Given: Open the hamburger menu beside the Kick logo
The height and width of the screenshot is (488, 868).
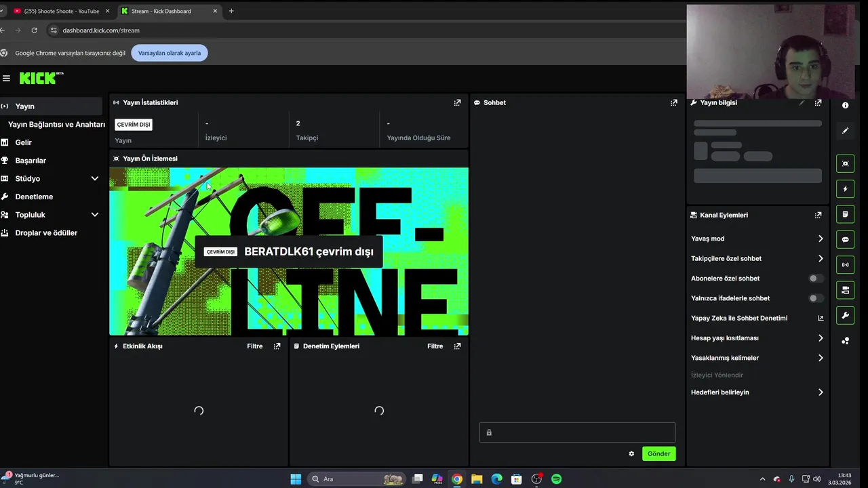Looking at the screenshot, I should coord(6,79).
